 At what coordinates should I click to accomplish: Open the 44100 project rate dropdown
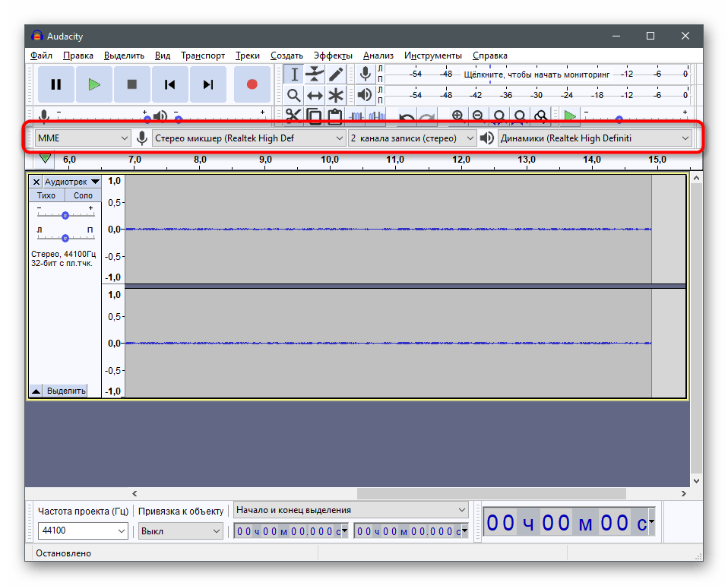click(x=83, y=531)
